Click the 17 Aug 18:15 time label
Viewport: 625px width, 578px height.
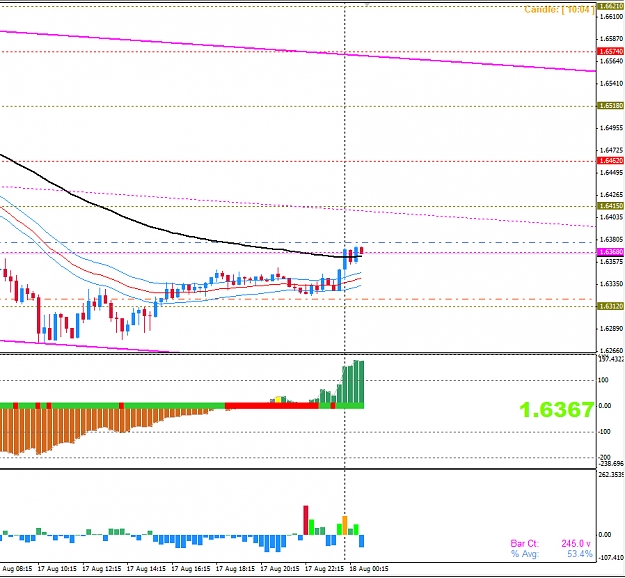(x=236, y=569)
